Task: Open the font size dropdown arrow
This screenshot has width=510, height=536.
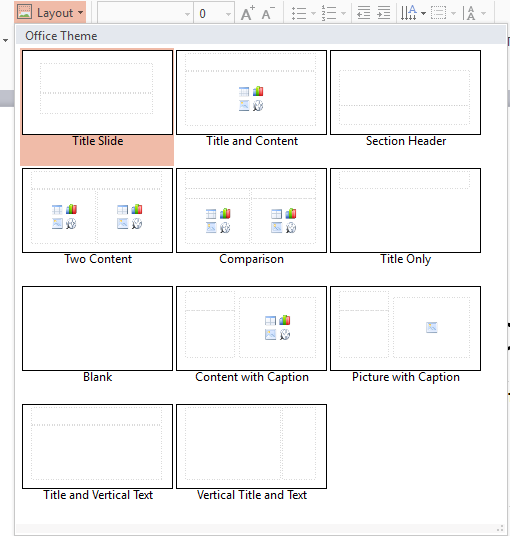Action: tap(228, 14)
